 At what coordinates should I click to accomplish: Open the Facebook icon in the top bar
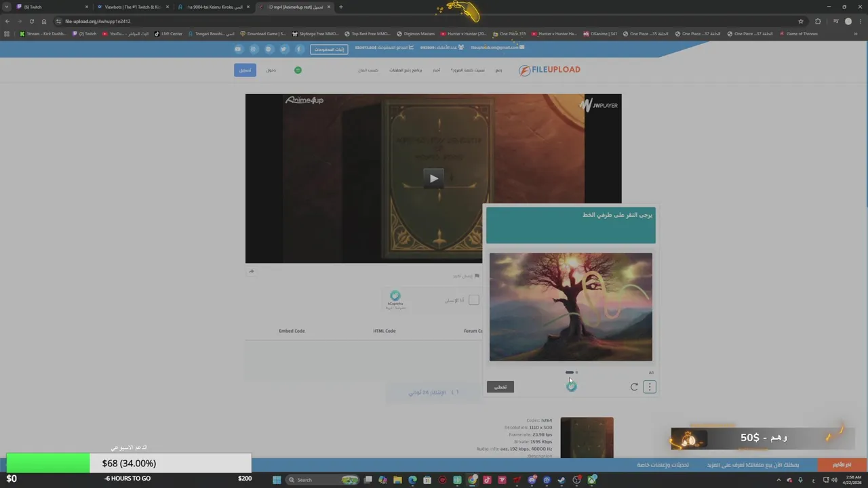tap(298, 49)
